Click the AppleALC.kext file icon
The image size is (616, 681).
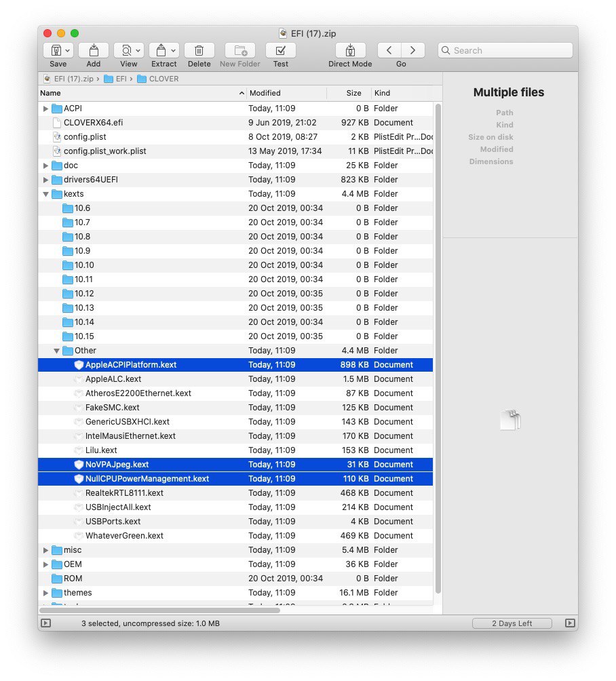(x=79, y=379)
